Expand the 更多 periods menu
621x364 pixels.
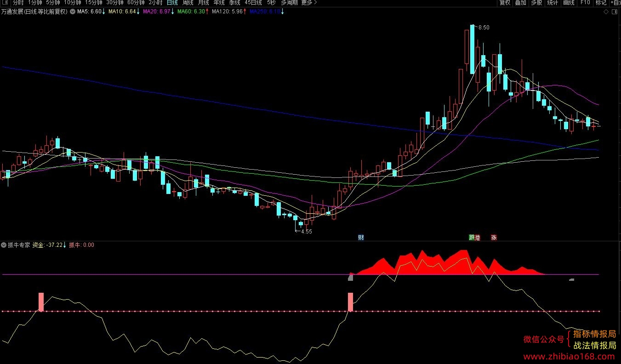(x=308, y=3)
